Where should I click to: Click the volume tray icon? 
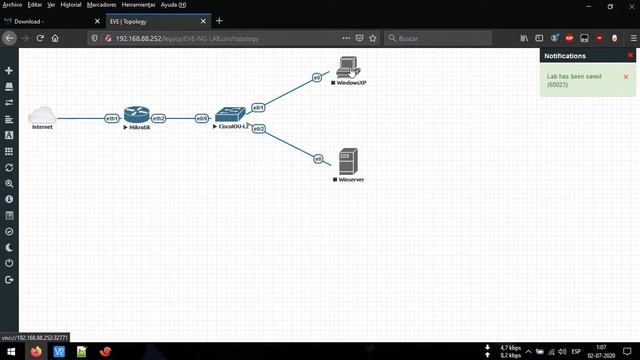point(562,351)
